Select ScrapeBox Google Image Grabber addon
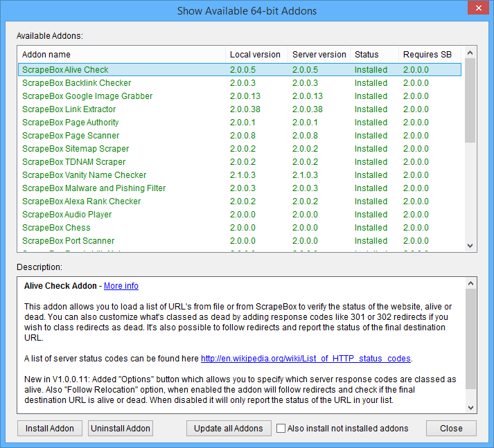This screenshot has height=448, width=494. pos(87,96)
